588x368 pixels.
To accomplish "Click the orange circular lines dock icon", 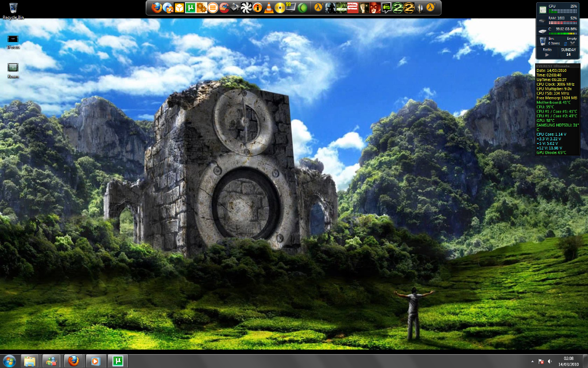I will coord(213,7).
